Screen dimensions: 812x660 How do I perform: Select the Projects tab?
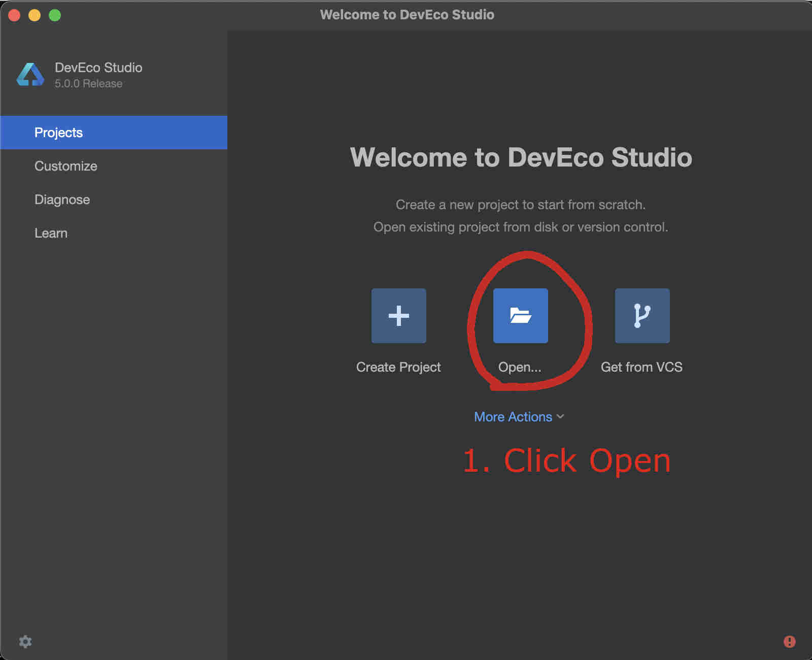(x=114, y=133)
